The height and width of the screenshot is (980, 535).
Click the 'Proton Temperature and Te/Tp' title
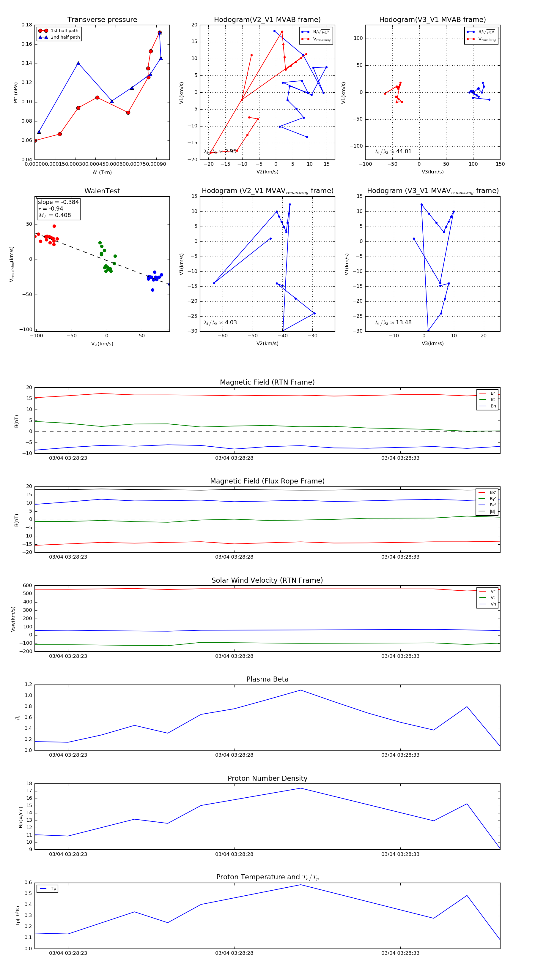267,877
